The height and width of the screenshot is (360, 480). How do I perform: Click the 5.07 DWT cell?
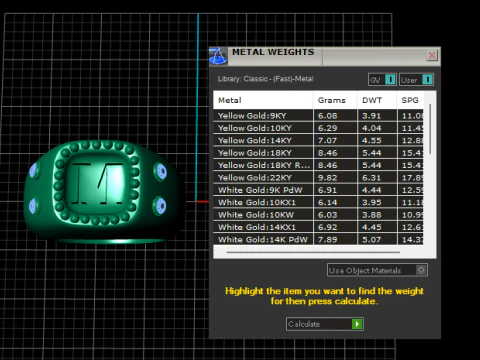tap(377, 239)
